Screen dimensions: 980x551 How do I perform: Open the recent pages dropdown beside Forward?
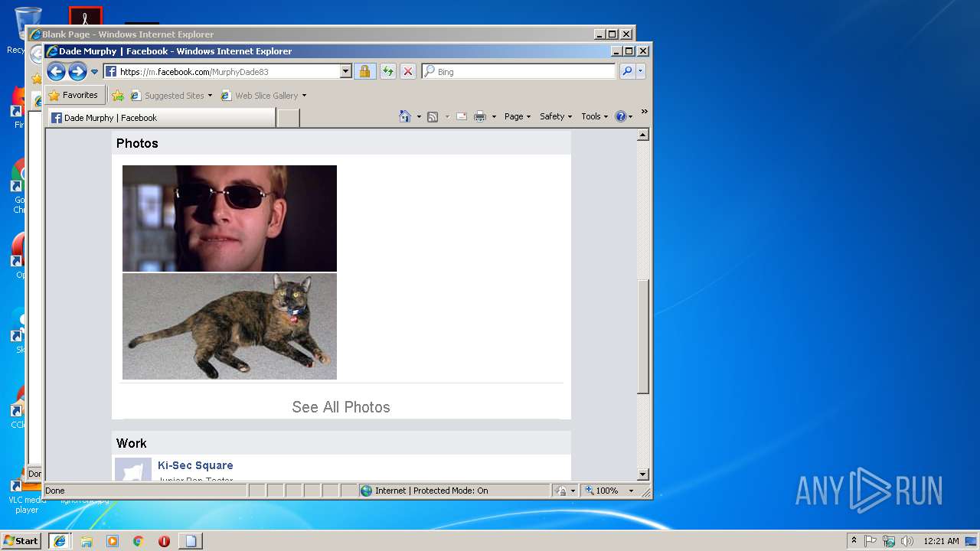(95, 72)
